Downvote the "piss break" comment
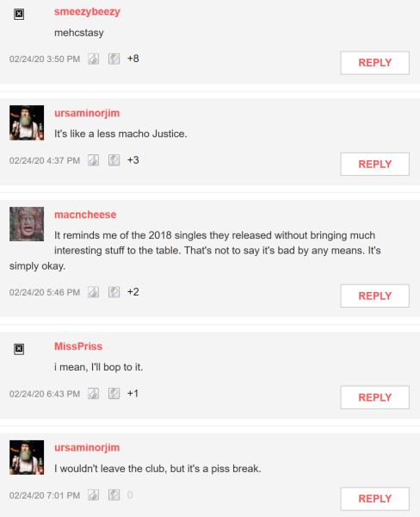This screenshot has width=420, height=517. coord(114,495)
